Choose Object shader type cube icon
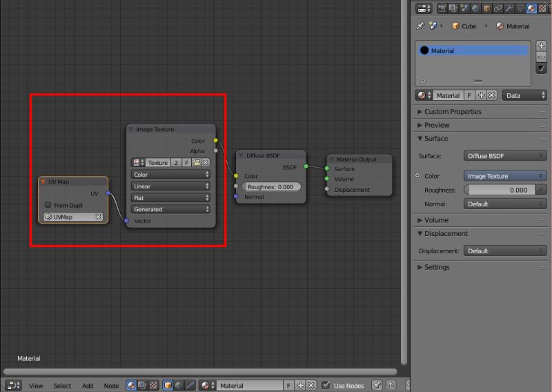 (168, 385)
